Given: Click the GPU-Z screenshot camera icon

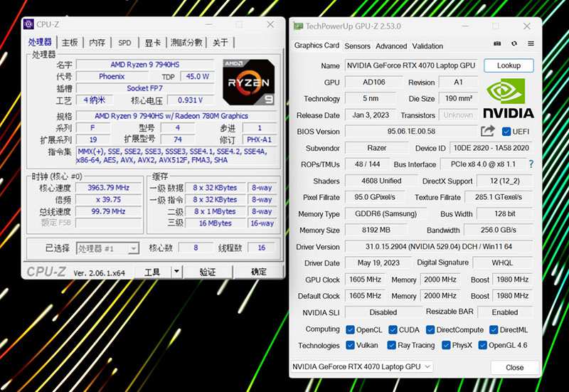Looking at the screenshot, I should [x=497, y=43].
